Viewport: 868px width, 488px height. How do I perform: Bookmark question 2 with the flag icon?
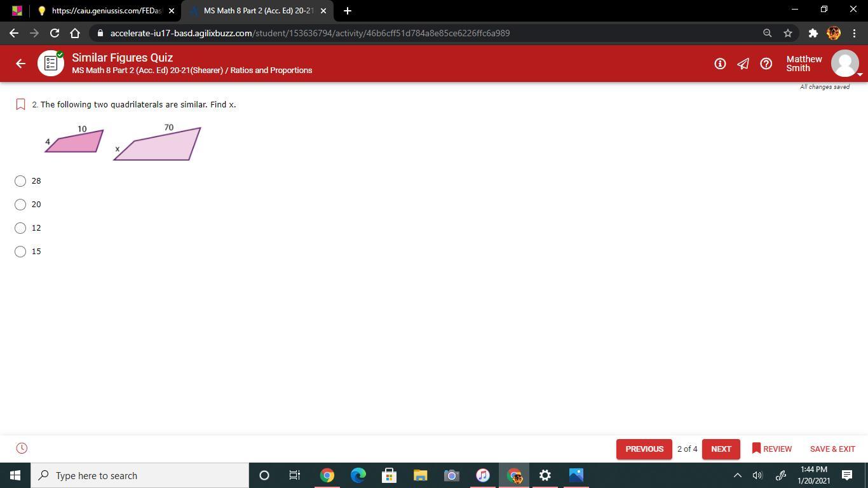click(20, 104)
